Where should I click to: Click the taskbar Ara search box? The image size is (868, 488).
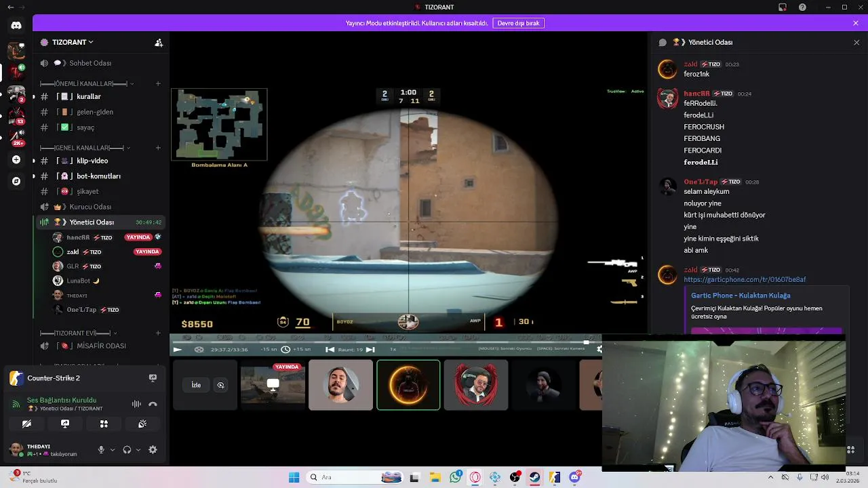(x=354, y=477)
